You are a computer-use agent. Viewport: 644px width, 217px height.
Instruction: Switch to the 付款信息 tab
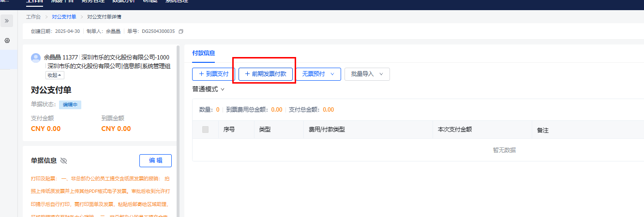pyautogui.click(x=203, y=53)
